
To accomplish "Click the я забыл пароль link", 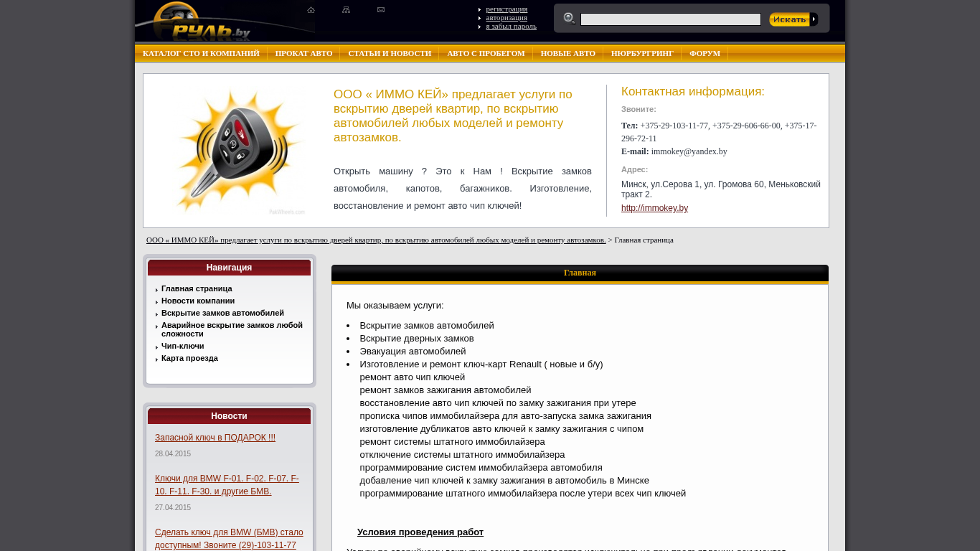I will point(511,26).
